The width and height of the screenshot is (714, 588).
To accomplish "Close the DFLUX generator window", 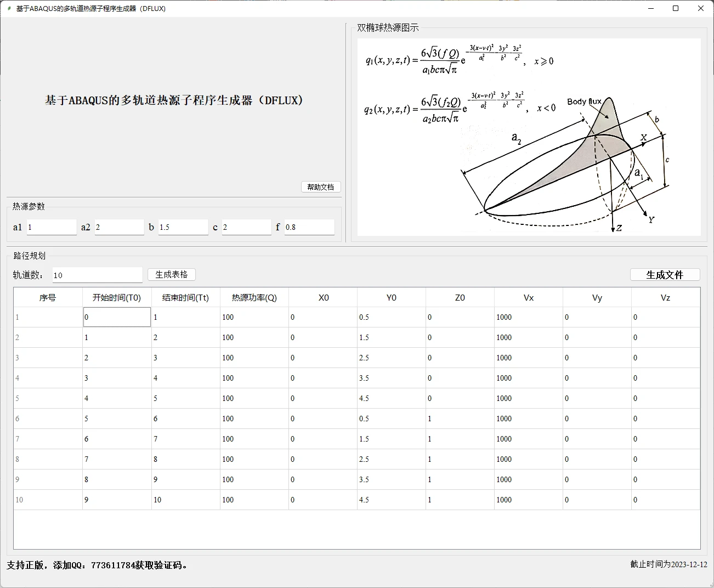I will [x=701, y=9].
